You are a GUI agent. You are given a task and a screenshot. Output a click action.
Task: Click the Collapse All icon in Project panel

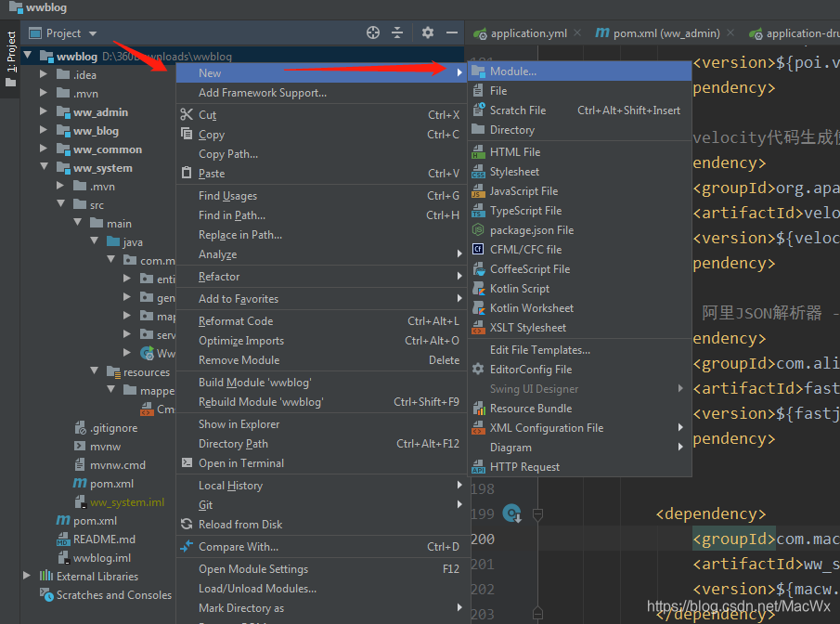pyautogui.click(x=397, y=32)
